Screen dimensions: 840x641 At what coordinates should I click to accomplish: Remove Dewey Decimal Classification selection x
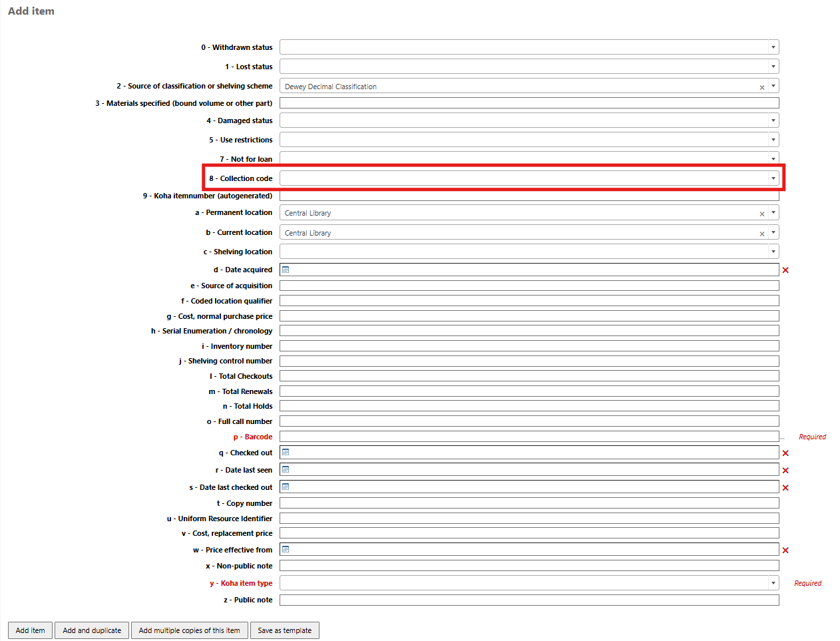point(762,87)
